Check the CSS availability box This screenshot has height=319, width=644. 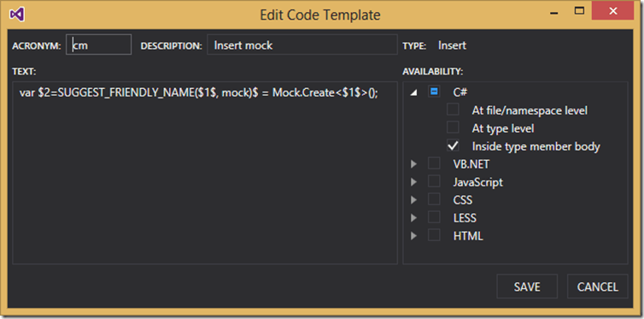tap(434, 200)
